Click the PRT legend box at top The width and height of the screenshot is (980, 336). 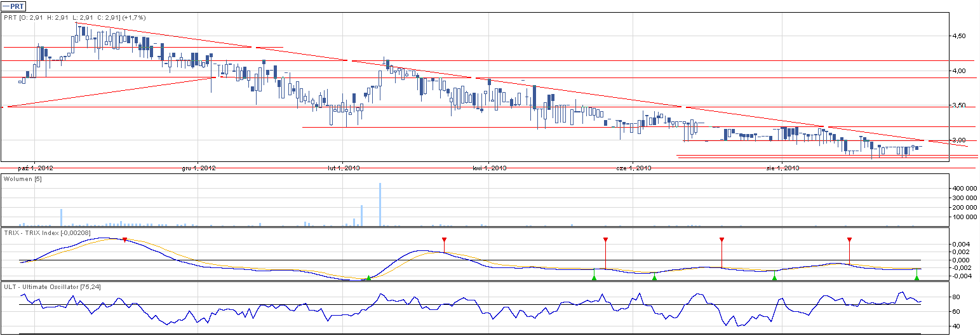(13, 6)
